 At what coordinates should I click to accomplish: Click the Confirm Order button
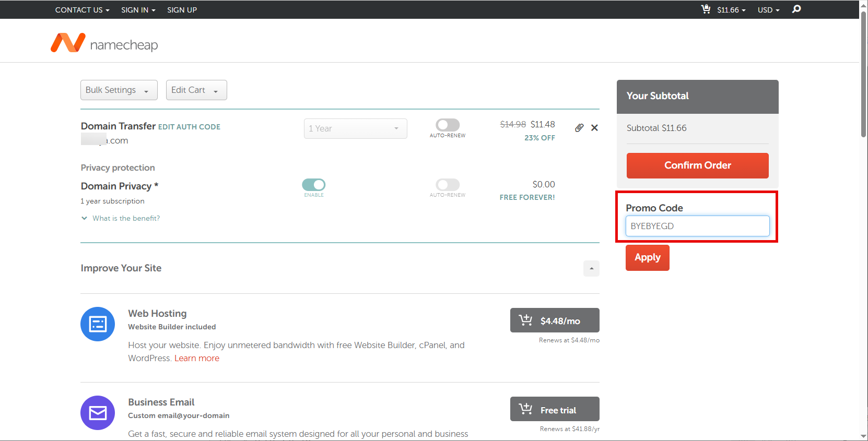(698, 165)
